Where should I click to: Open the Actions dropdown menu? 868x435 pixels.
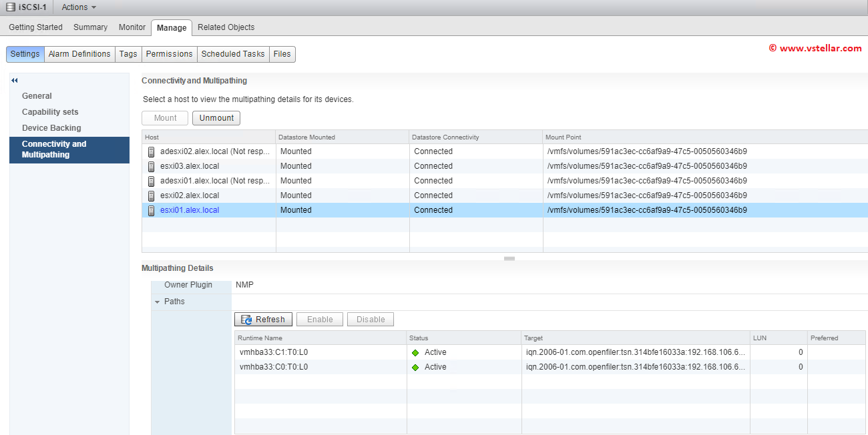click(79, 7)
